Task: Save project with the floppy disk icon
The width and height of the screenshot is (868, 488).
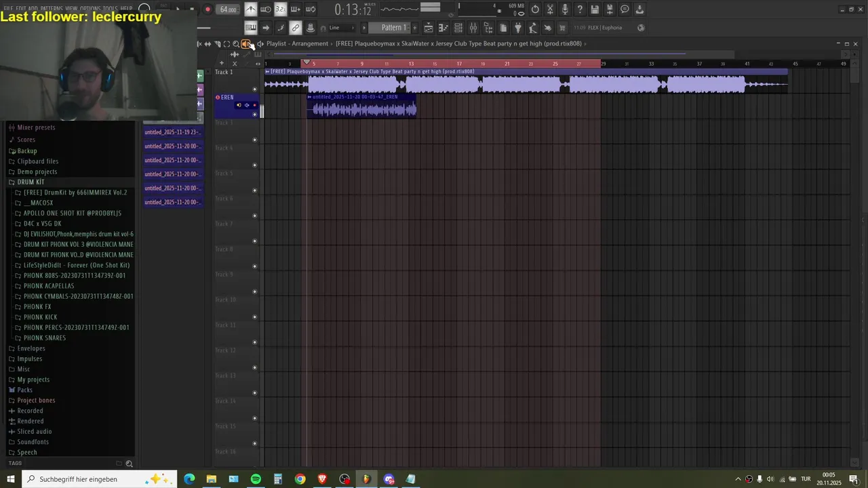Action: [x=595, y=9]
